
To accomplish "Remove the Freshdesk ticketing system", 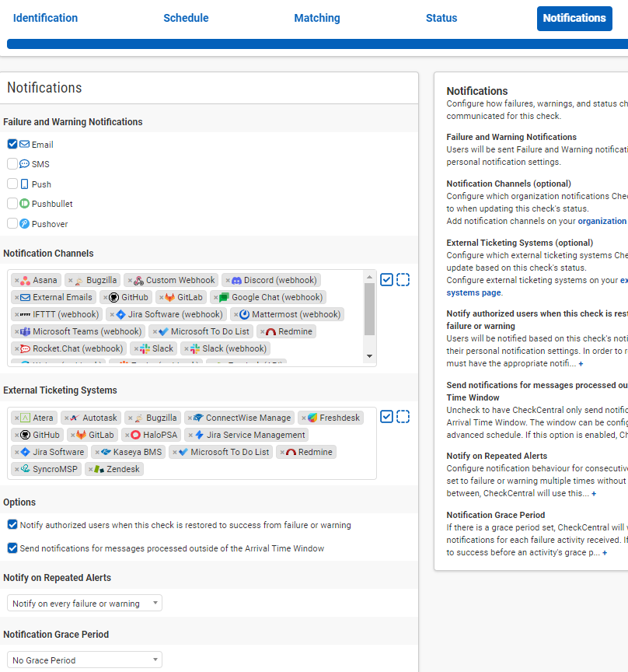I will click(305, 418).
